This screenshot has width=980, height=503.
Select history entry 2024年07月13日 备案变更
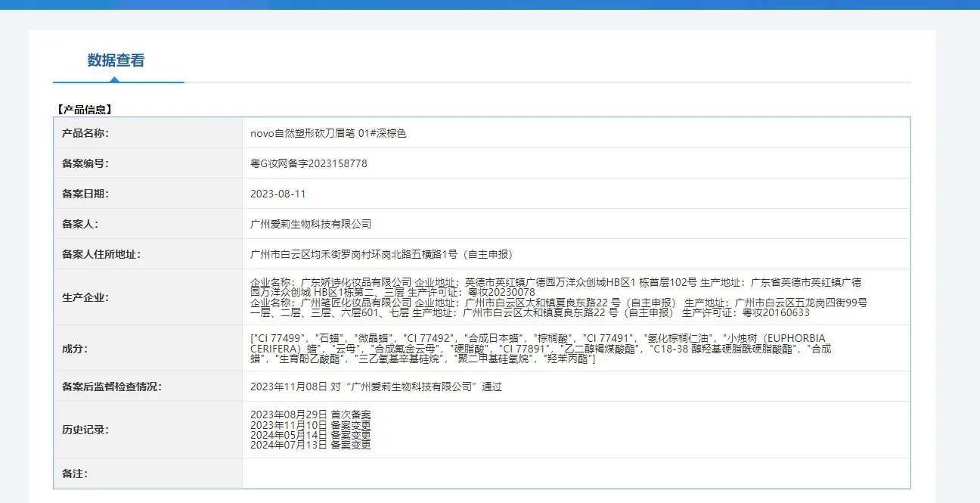point(311,445)
